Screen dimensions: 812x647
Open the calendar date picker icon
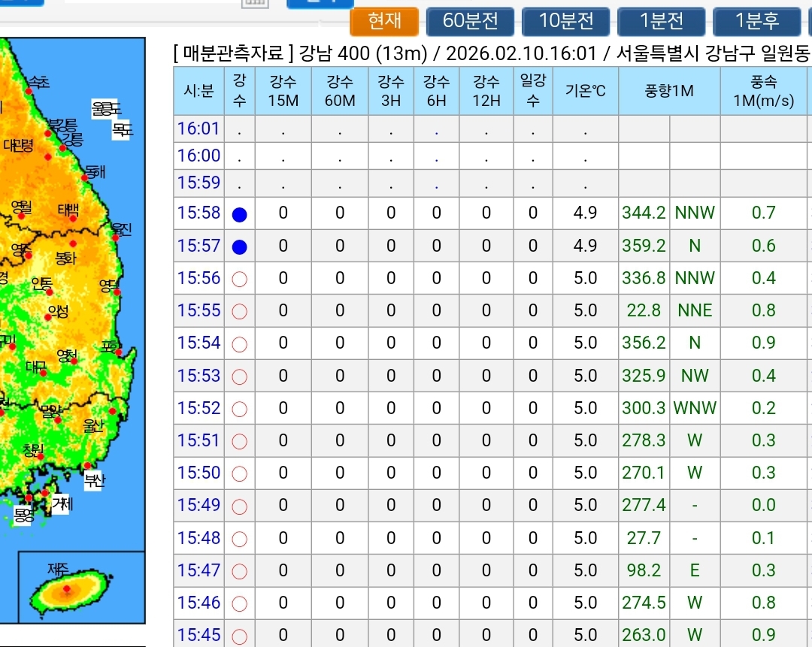click(255, 3)
